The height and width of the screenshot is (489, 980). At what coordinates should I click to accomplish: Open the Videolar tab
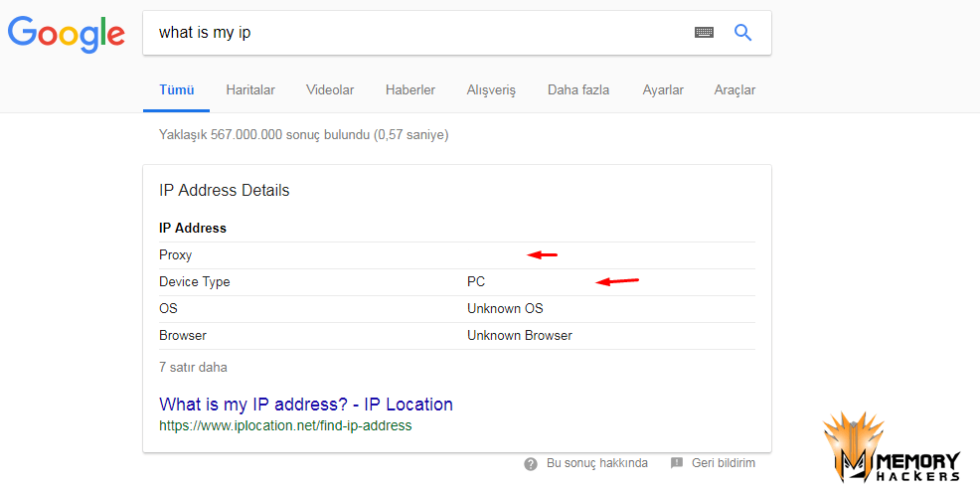coord(330,90)
